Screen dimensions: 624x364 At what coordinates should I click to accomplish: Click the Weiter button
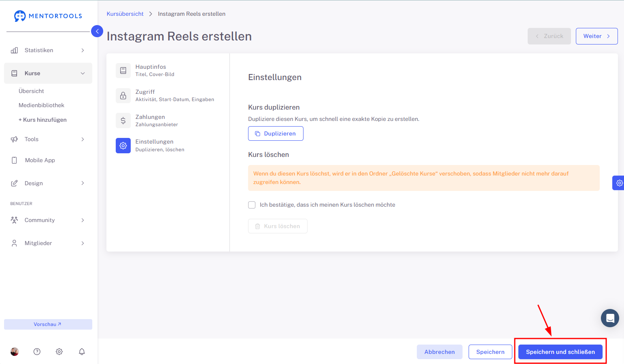click(596, 36)
